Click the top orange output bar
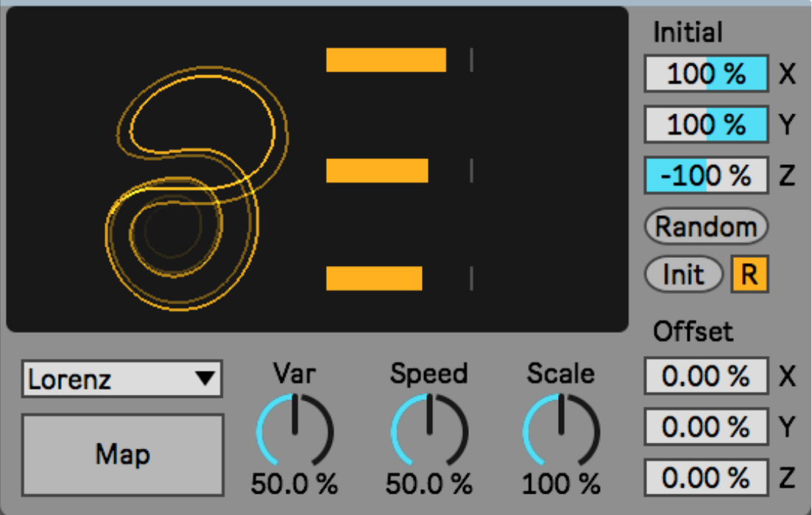The height and width of the screenshot is (515, 812). (386, 60)
